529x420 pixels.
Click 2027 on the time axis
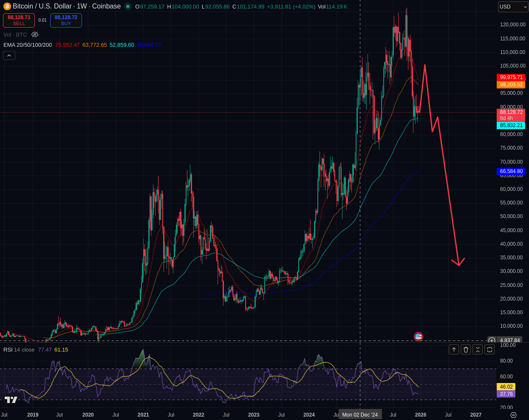click(476, 415)
